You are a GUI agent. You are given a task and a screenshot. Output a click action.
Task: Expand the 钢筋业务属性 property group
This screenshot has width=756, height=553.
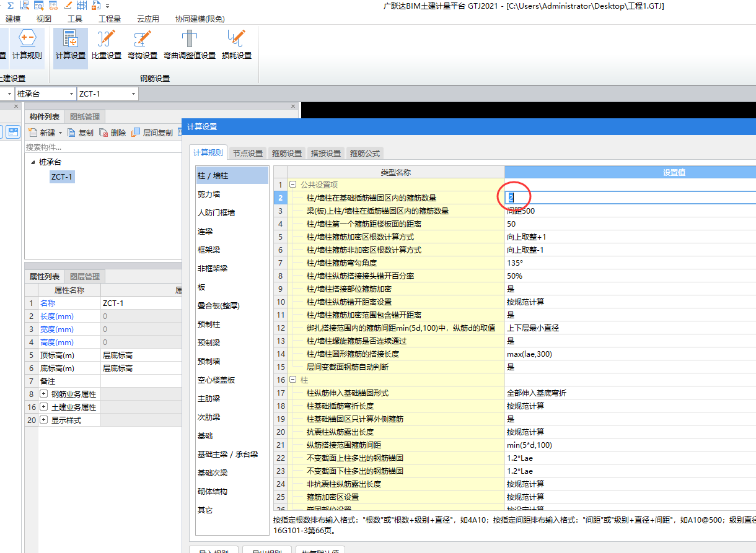coord(43,394)
